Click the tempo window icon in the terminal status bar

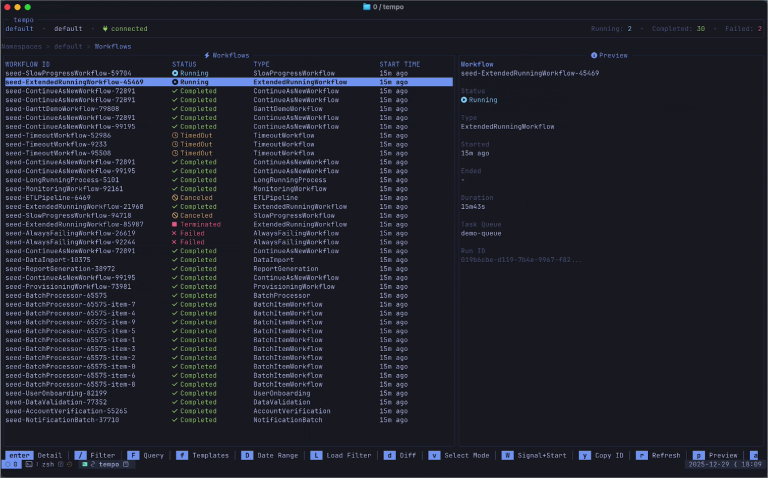(85, 464)
